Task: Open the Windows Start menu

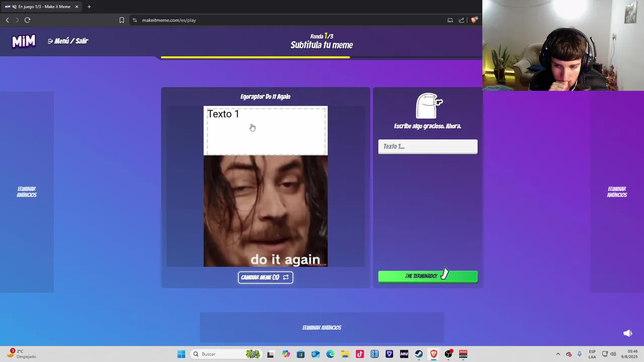Action: 181,354
